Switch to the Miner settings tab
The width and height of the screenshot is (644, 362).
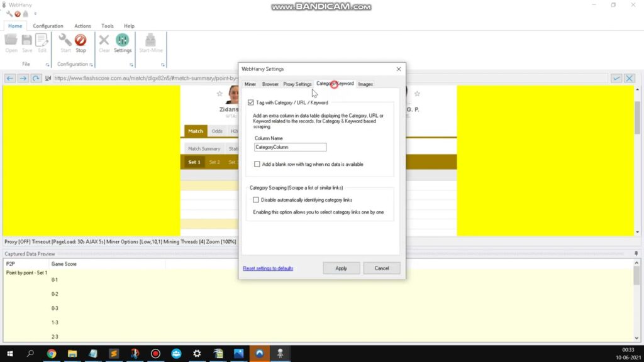pyautogui.click(x=250, y=84)
